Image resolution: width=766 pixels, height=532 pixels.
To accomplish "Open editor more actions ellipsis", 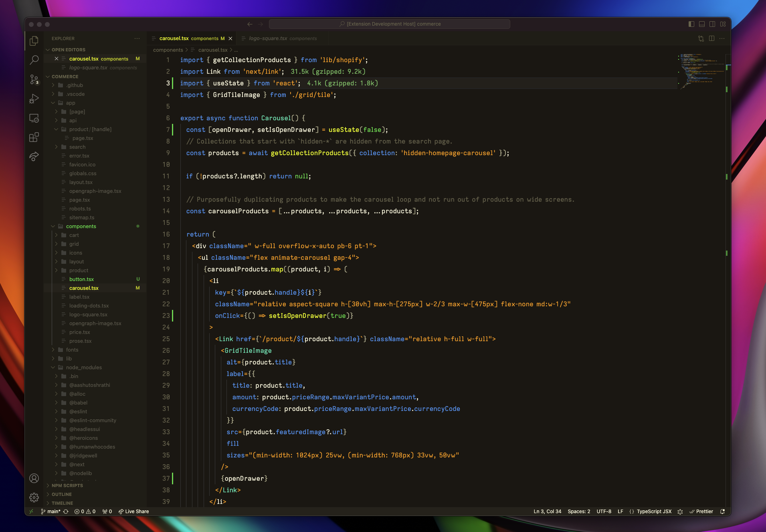I will coord(722,38).
